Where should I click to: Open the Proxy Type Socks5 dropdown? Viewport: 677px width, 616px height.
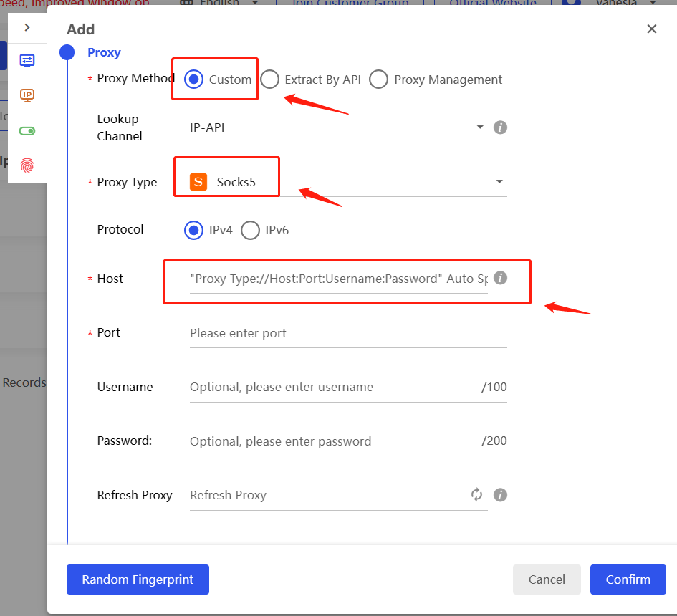(348, 182)
